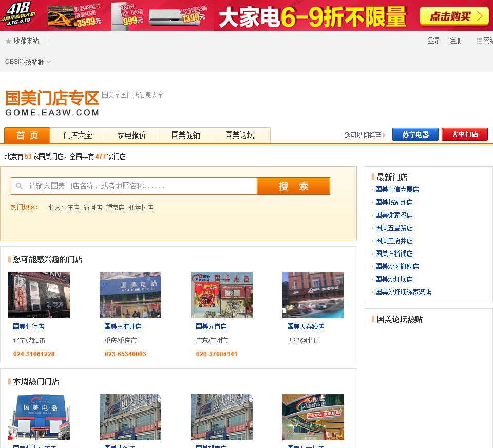The height and width of the screenshot is (448, 493).
Task: Open the 国美促销 tab
Action: click(x=186, y=135)
